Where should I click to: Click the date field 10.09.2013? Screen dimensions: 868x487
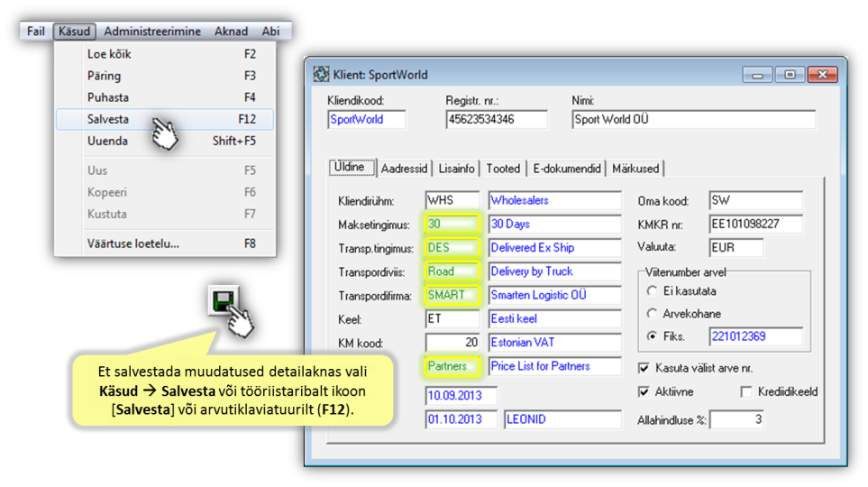pyautogui.click(x=461, y=396)
